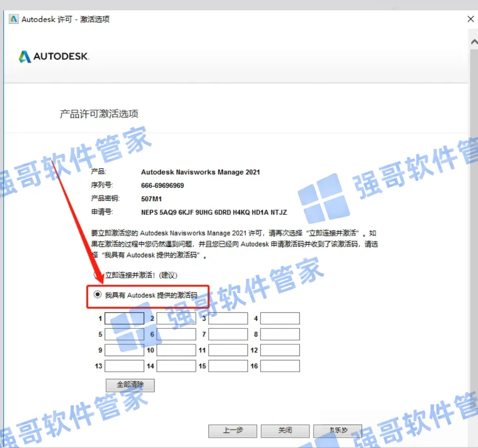This screenshot has width=478, height=448.
Task: Click the AUTODESK brand logo in header
Action: click(x=54, y=57)
